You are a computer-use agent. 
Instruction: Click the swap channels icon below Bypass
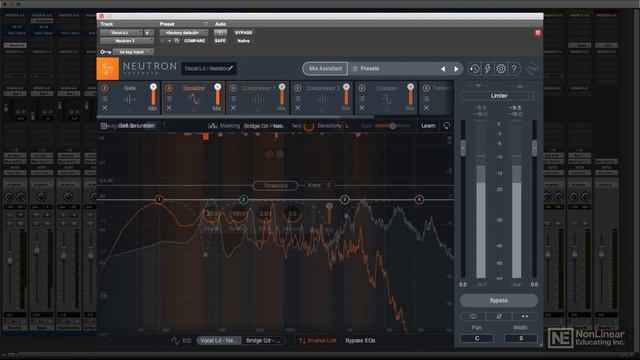525,316
